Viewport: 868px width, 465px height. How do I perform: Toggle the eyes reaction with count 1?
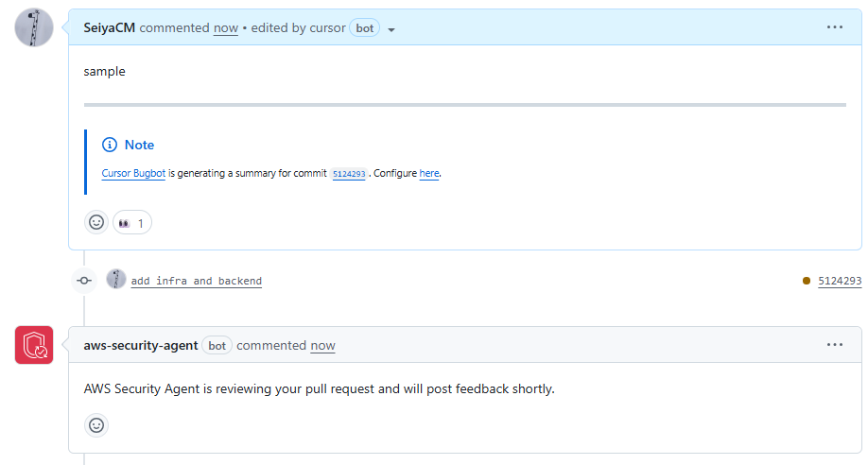132,222
